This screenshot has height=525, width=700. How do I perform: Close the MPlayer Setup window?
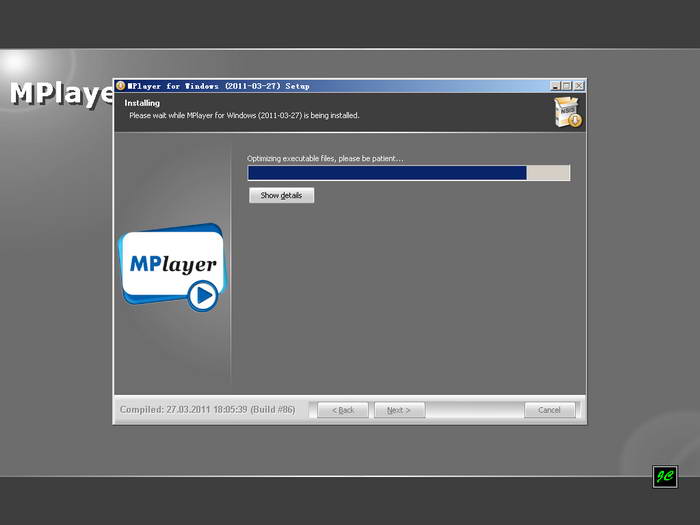pyautogui.click(x=579, y=86)
